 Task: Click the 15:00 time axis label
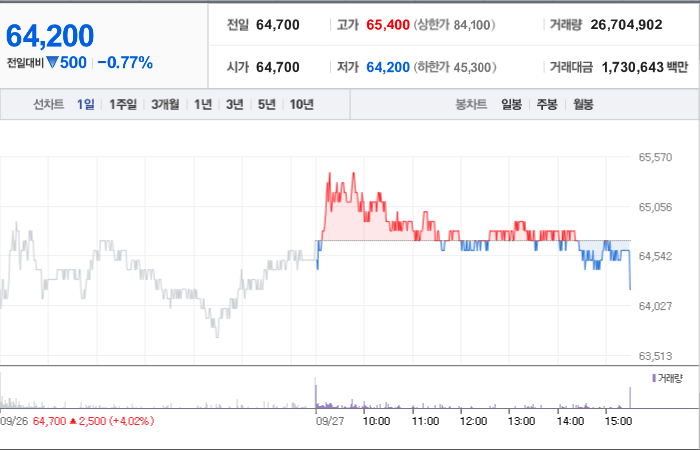click(618, 421)
